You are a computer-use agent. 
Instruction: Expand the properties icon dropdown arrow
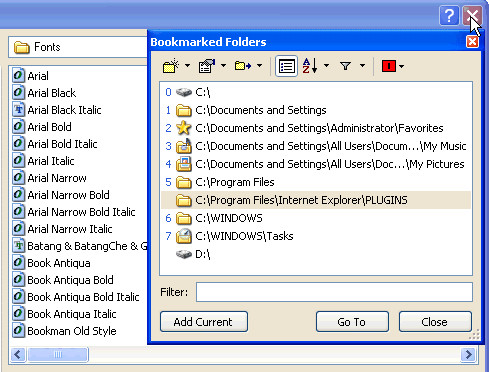pos(224,66)
